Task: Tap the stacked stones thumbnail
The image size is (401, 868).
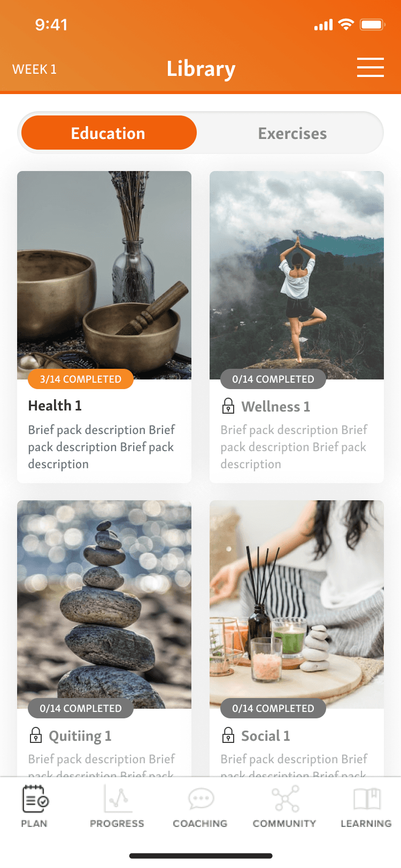Action: pyautogui.click(x=104, y=604)
